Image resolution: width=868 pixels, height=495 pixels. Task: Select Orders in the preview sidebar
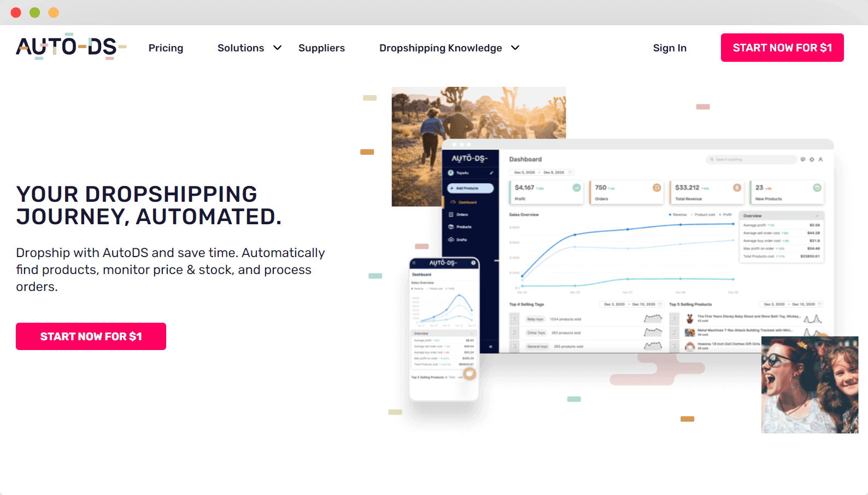459,215
